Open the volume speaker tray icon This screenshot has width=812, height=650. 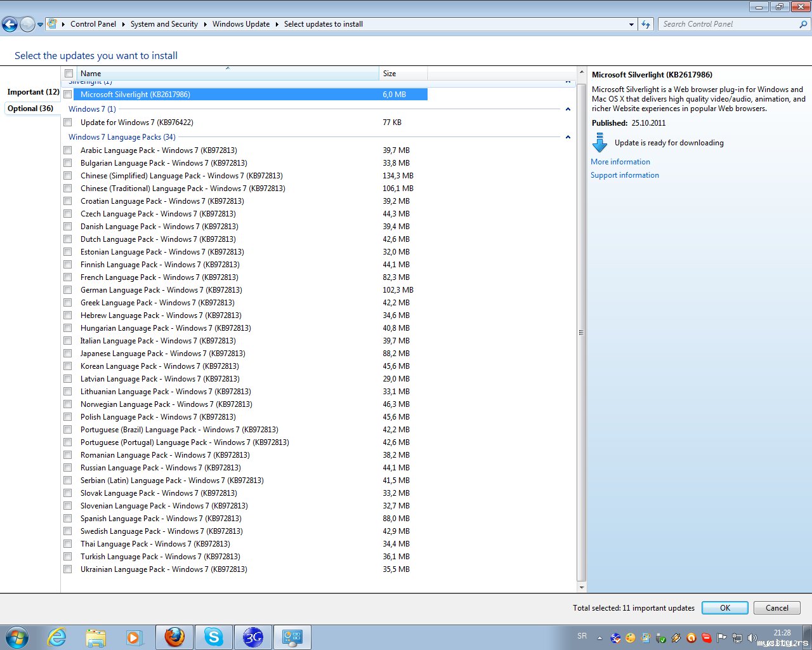(752, 638)
